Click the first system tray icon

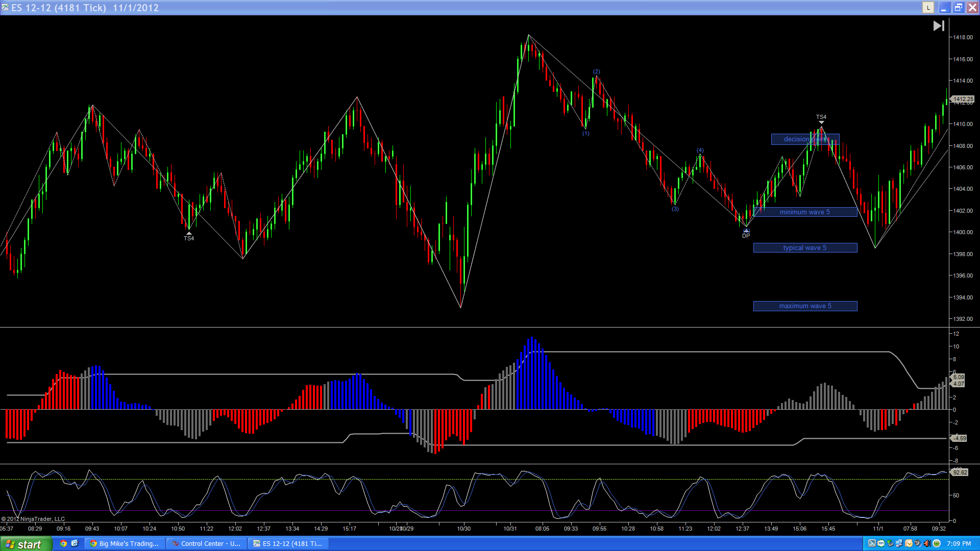(x=872, y=544)
